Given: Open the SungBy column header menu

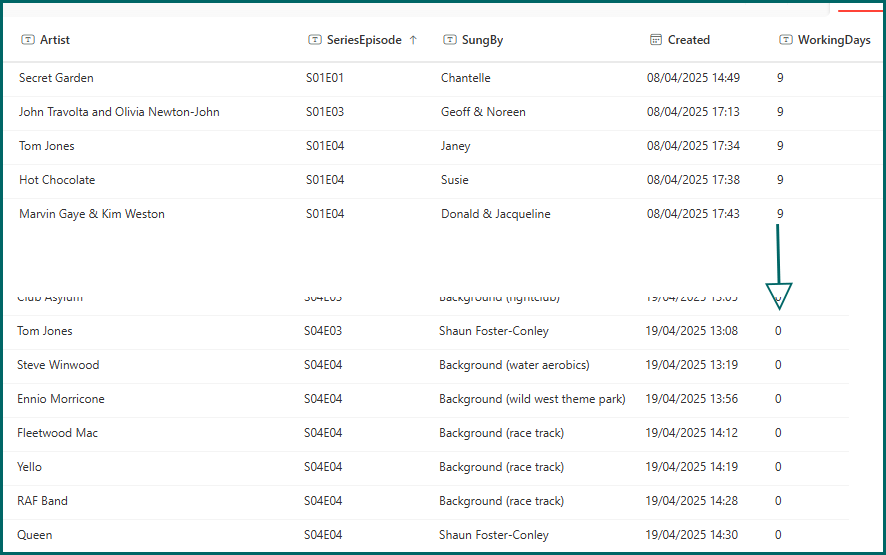Looking at the screenshot, I should pos(482,40).
